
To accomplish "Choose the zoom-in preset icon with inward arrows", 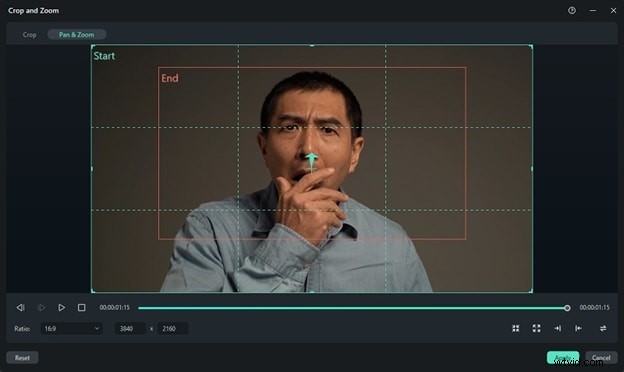I will tap(516, 328).
